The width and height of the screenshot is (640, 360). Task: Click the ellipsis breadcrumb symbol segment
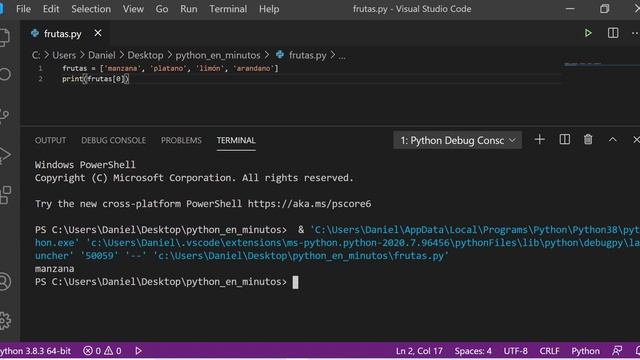[x=342, y=56]
